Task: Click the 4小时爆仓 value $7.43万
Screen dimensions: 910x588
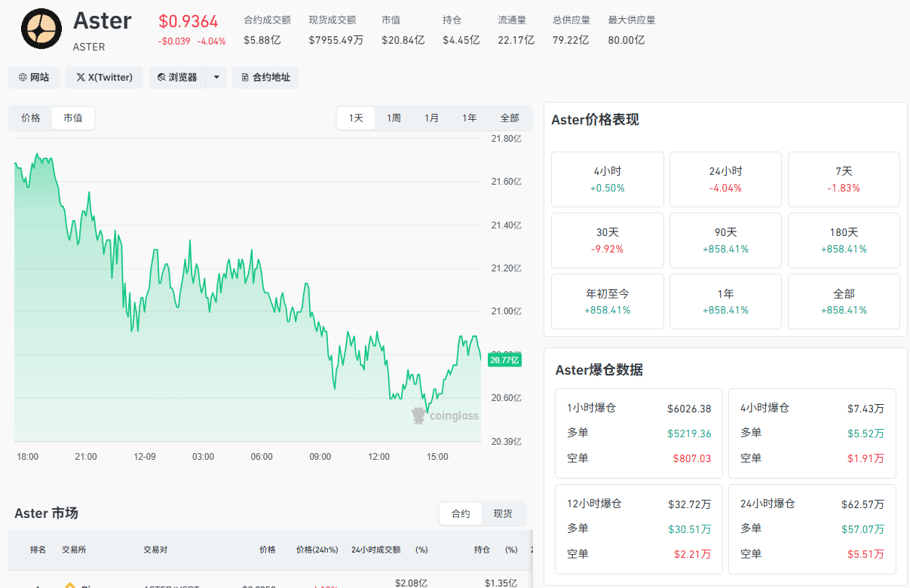Action: tap(866, 409)
